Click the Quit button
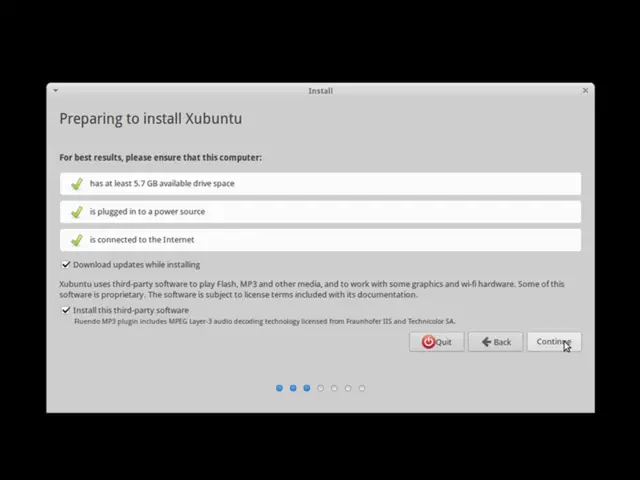 point(437,342)
